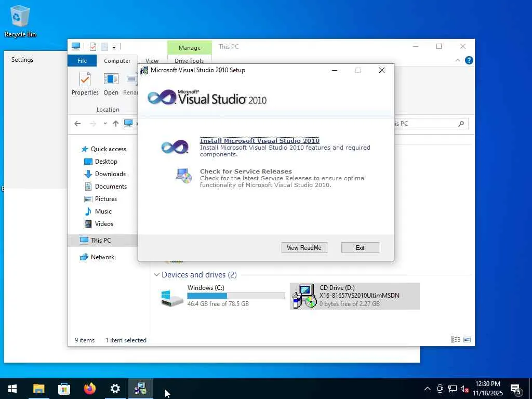The height and width of the screenshot is (399, 532).
Task: Show hidden tray icons chevron
Action: coord(428,389)
